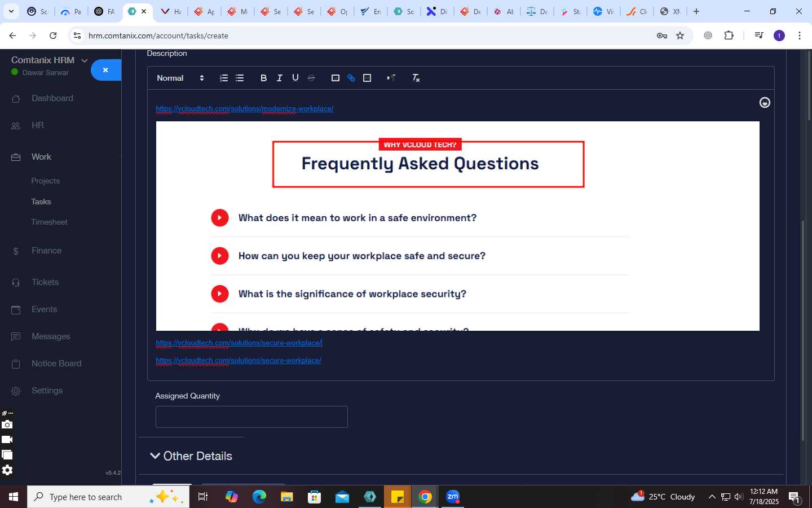
Task: Open Dashboard from the sidebar
Action: pos(52,98)
